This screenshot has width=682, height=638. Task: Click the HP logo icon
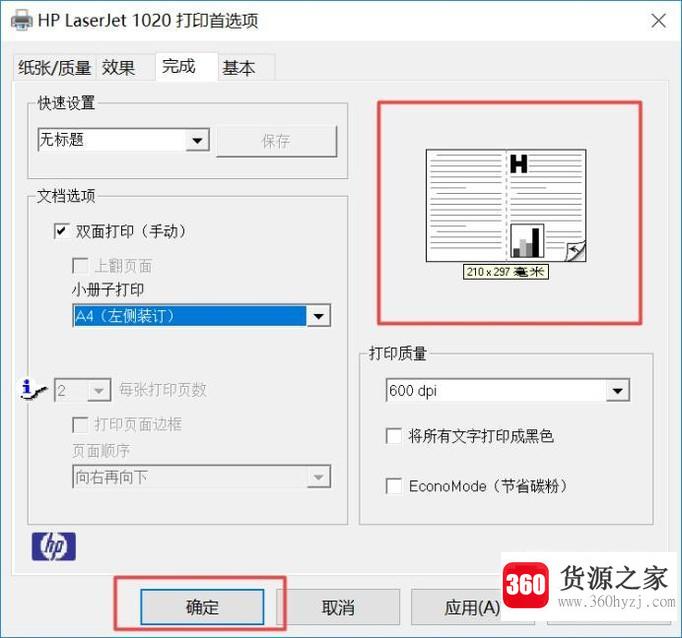tap(54, 546)
